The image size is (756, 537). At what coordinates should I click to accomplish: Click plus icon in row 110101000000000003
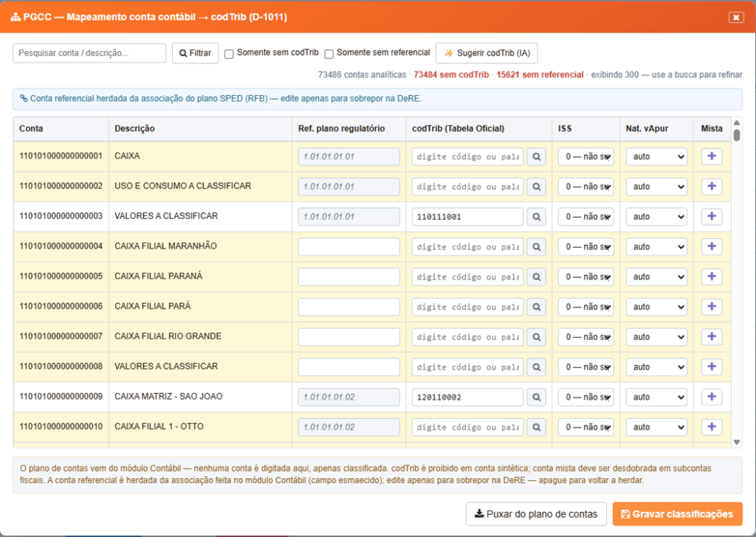(712, 217)
